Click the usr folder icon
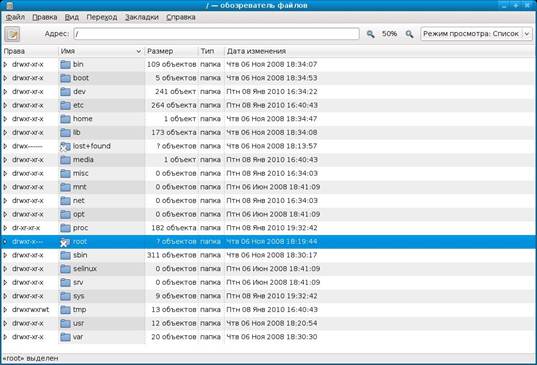The height and width of the screenshot is (365, 537). (x=65, y=323)
